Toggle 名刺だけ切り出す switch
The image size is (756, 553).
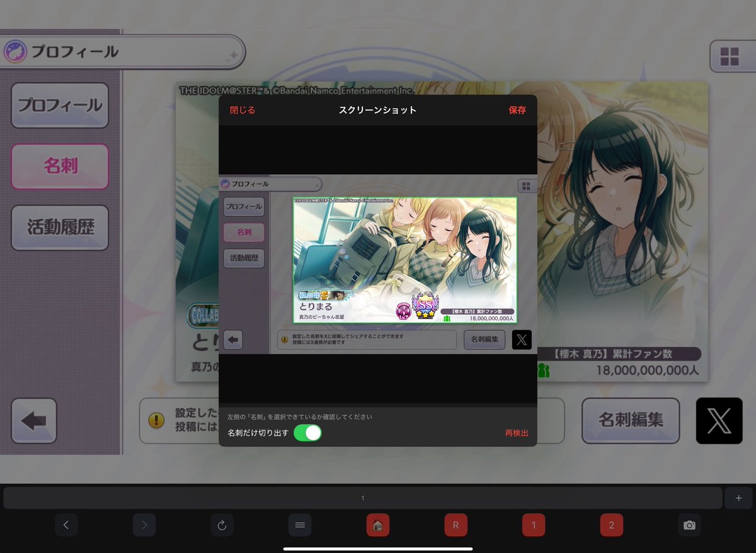click(307, 433)
